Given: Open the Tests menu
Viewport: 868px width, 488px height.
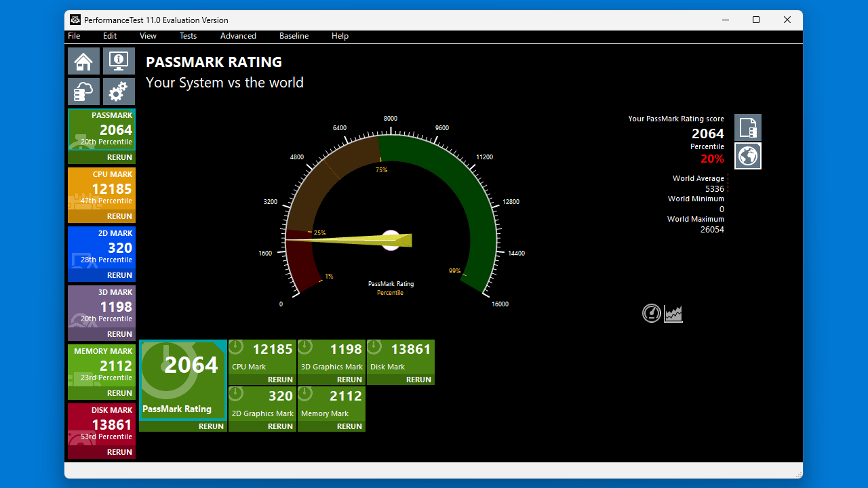Looking at the screenshot, I should click(x=188, y=36).
